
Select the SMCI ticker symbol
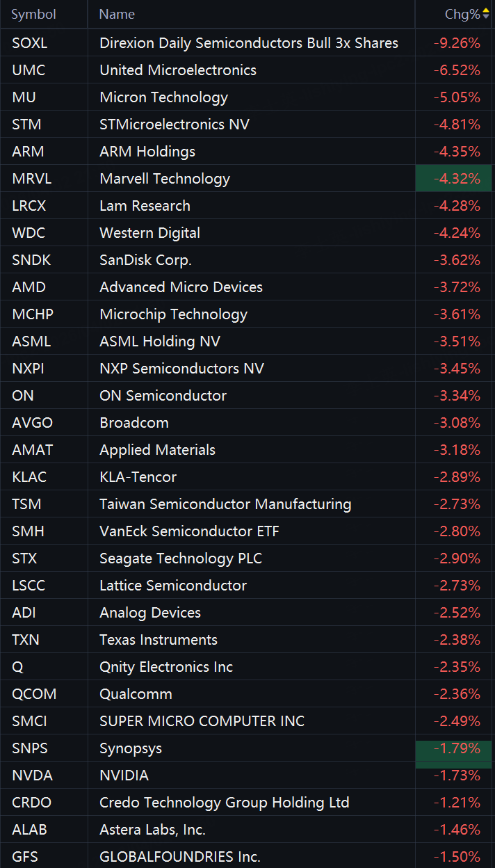click(x=29, y=721)
